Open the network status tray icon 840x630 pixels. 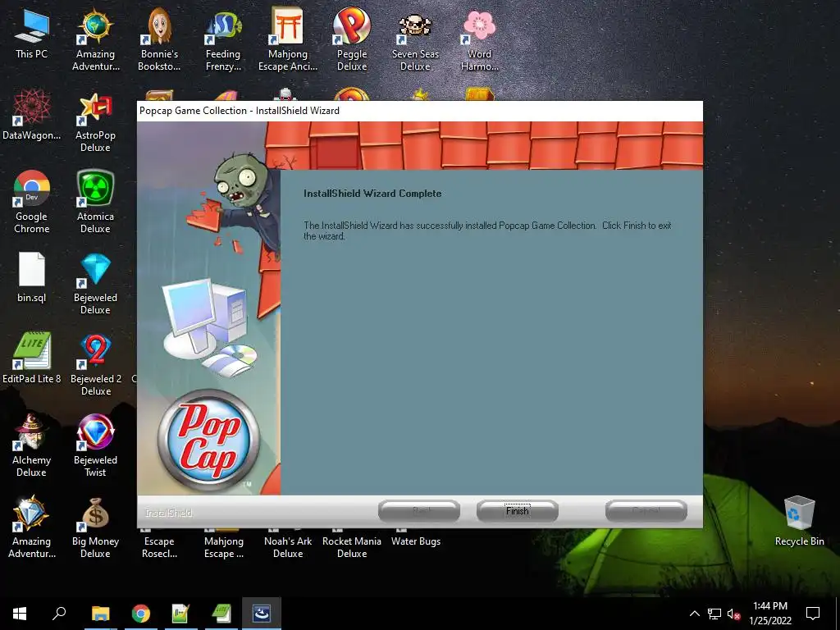(x=714, y=614)
